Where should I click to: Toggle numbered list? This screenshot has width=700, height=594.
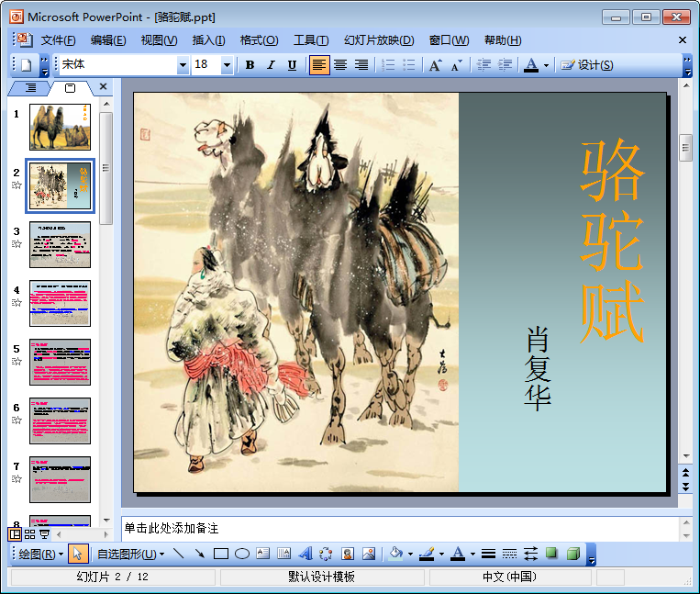(388, 65)
